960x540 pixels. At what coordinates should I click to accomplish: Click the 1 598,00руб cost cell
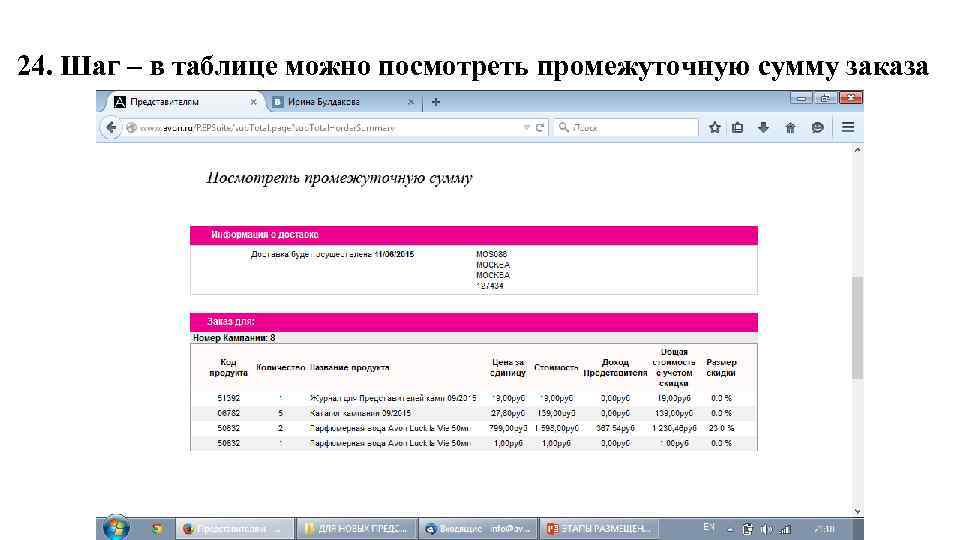pyautogui.click(x=556, y=428)
